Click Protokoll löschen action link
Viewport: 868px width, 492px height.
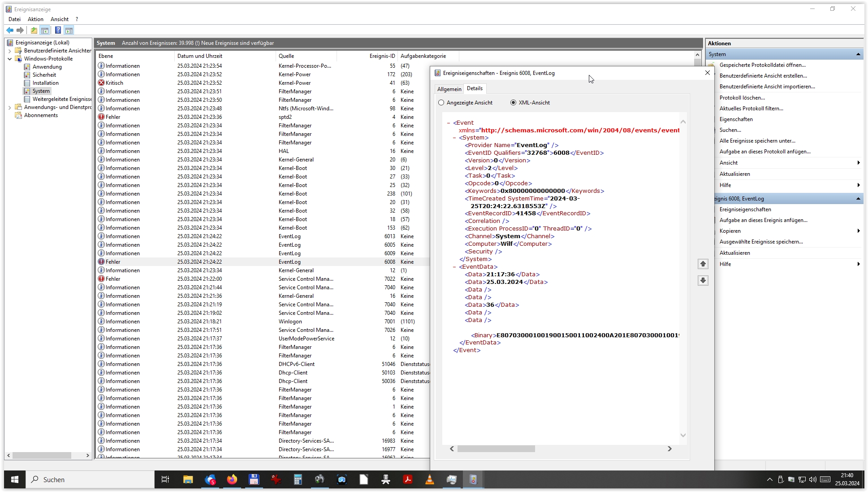coord(742,98)
